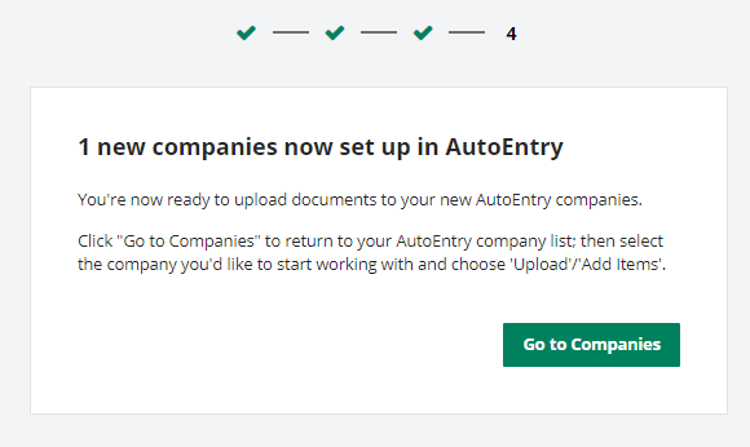Click connector line between first and second checkmarks
750x447 pixels.
click(x=290, y=33)
